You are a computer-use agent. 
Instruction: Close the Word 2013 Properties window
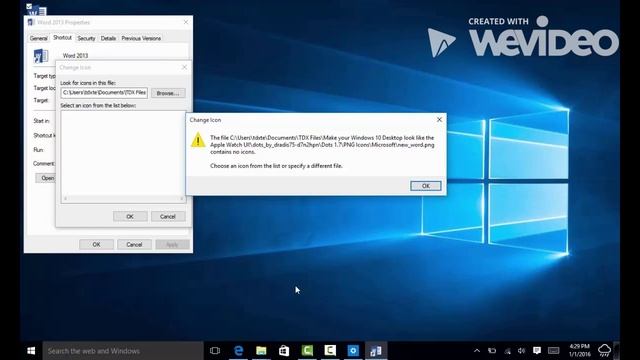pyautogui.click(x=186, y=22)
